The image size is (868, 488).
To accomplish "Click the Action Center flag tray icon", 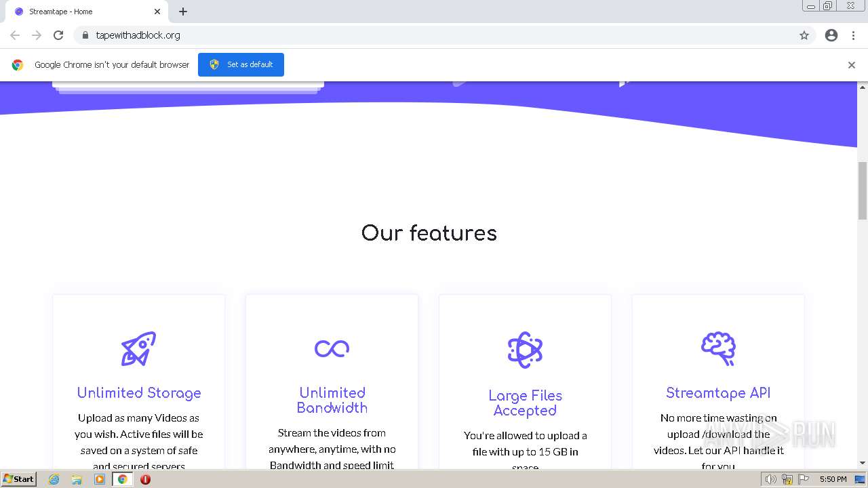I will 804,479.
